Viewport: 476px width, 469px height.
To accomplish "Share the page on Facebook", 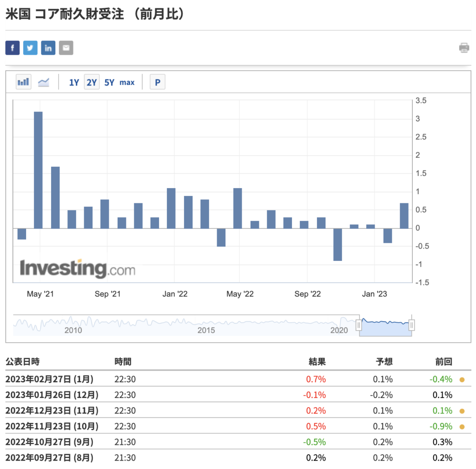I will point(13,48).
